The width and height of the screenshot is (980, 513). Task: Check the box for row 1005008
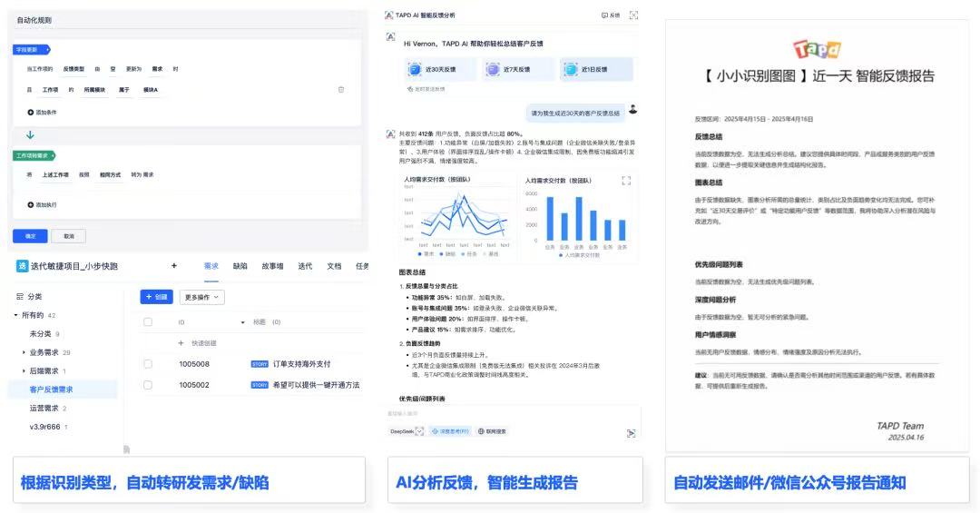point(148,364)
